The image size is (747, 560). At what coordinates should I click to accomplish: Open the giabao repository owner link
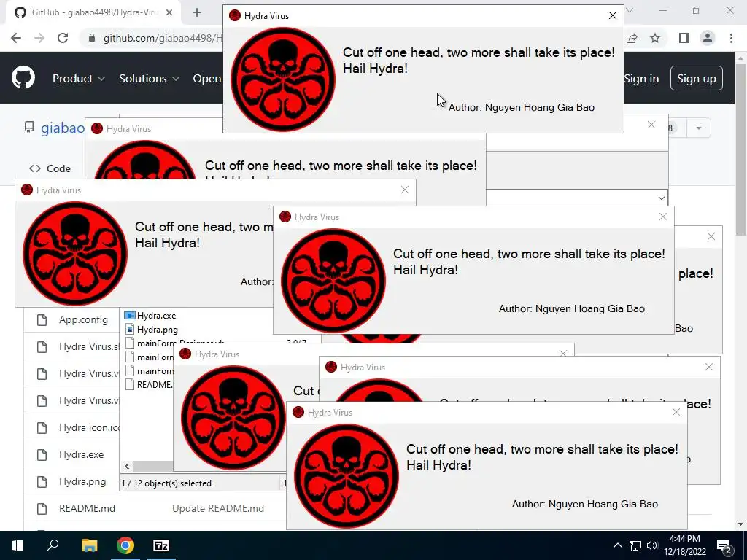(63, 128)
